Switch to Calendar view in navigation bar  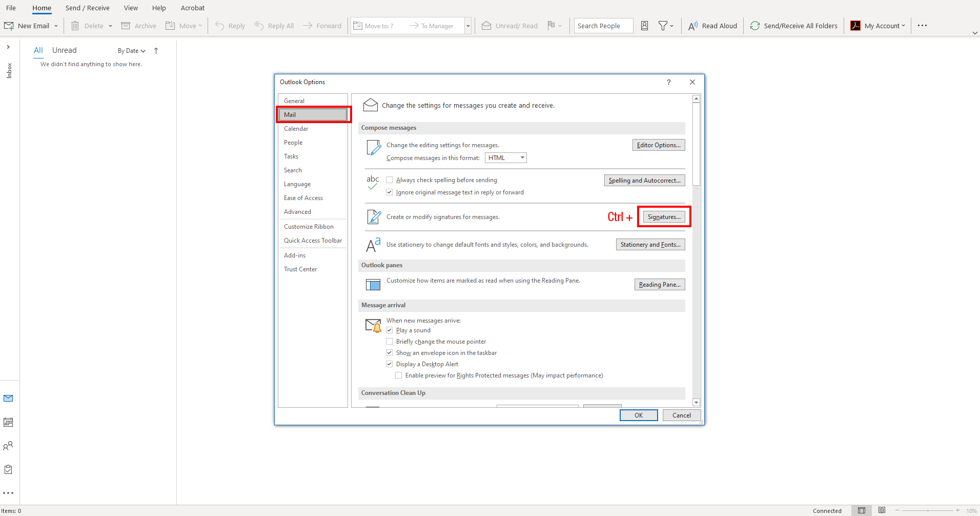(8, 422)
